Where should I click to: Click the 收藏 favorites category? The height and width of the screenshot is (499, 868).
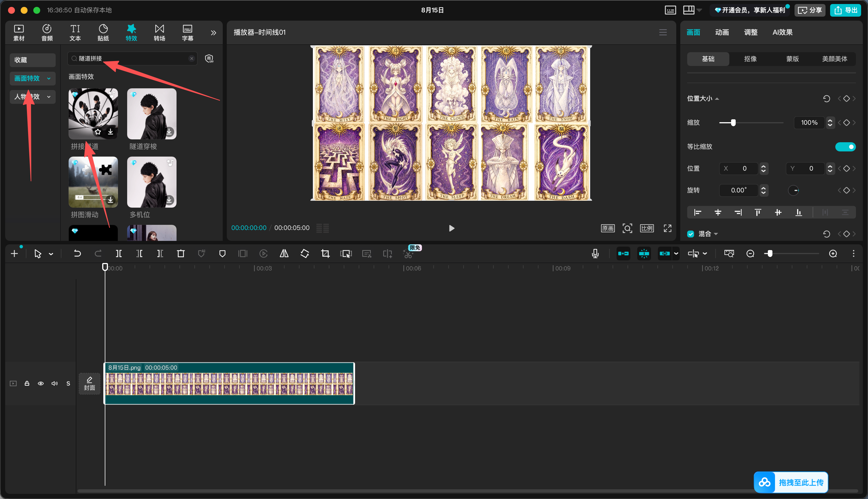click(x=33, y=60)
